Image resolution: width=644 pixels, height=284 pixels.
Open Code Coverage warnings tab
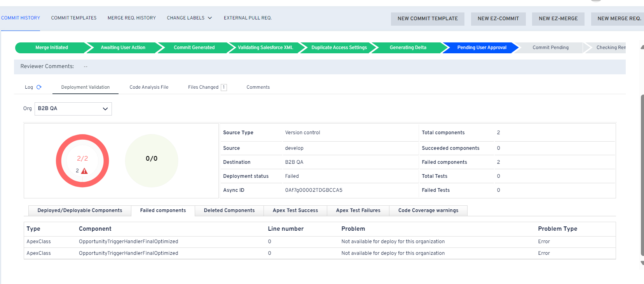[428, 210]
